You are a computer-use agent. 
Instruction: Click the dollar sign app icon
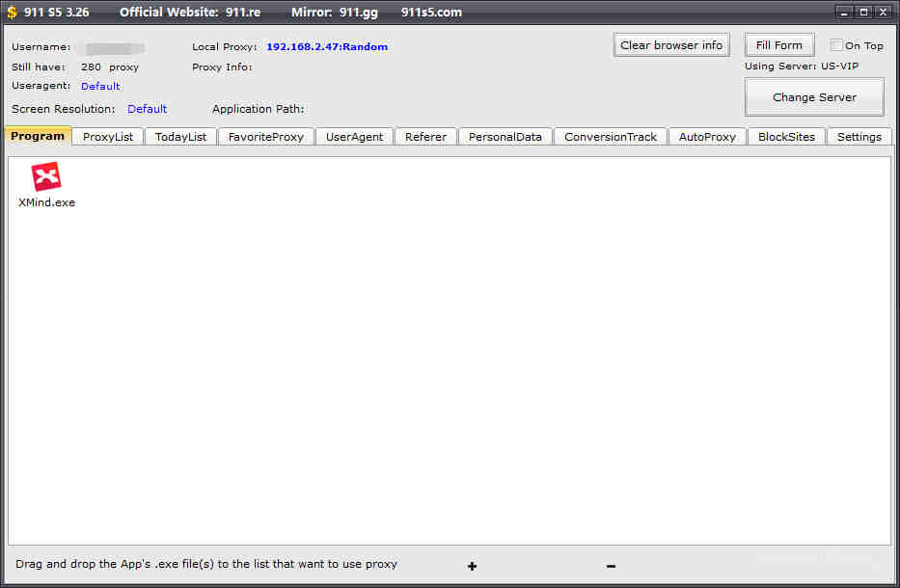pyautogui.click(x=12, y=12)
